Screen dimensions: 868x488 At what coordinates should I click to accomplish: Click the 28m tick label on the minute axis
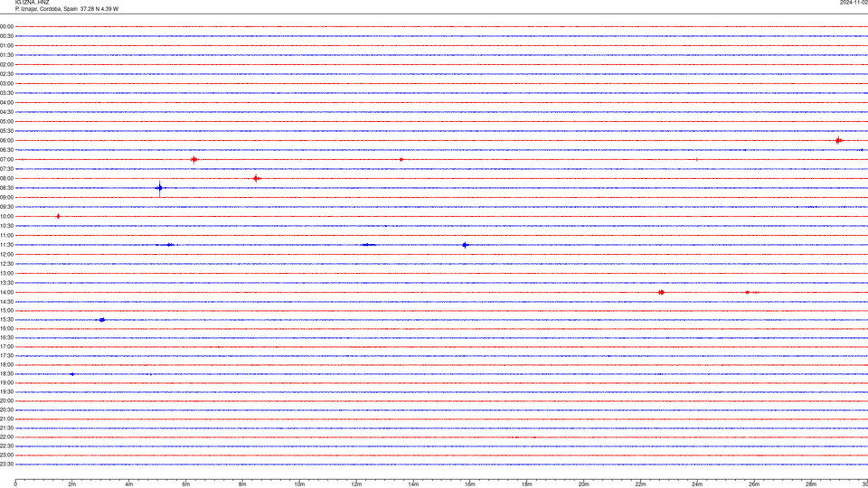click(811, 484)
